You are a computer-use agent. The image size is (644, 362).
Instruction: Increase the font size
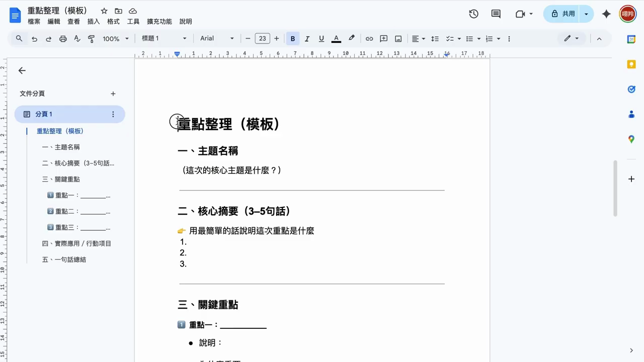click(276, 39)
